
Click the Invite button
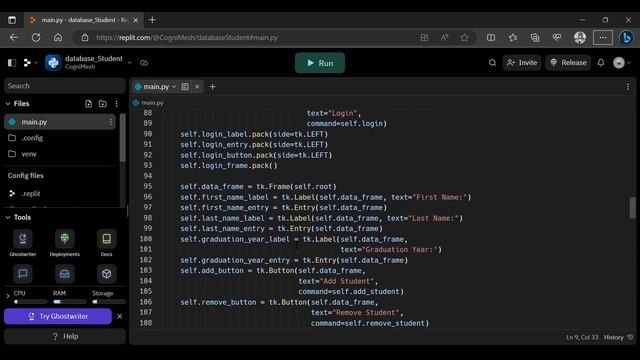pyautogui.click(x=522, y=63)
